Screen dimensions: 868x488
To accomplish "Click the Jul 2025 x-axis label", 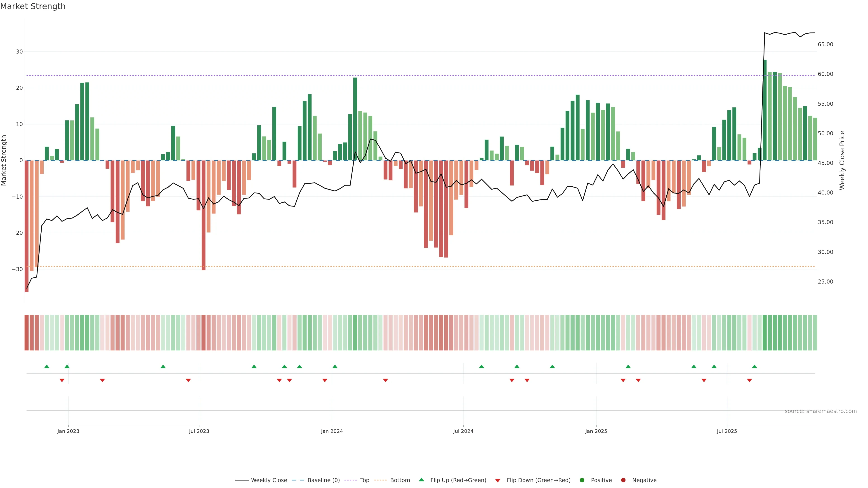I will [727, 431].
